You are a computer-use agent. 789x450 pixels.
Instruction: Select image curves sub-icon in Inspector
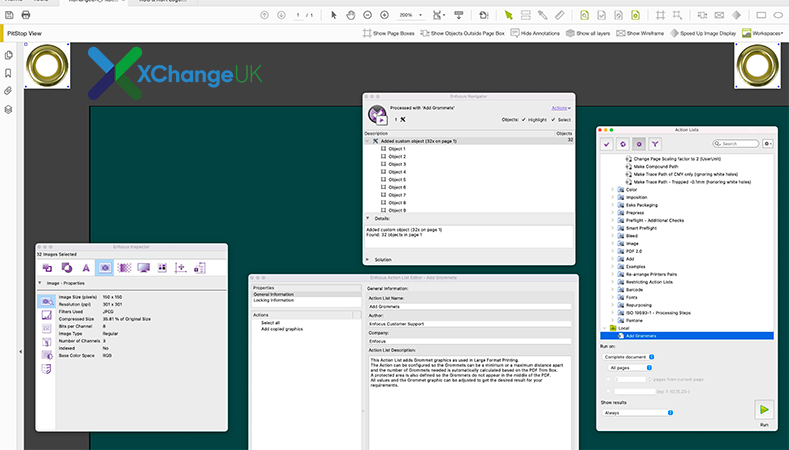[46, 315]
